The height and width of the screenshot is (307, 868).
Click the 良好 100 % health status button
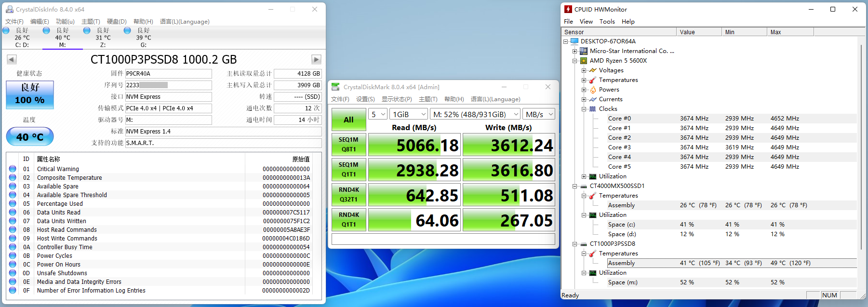[30, 94]
